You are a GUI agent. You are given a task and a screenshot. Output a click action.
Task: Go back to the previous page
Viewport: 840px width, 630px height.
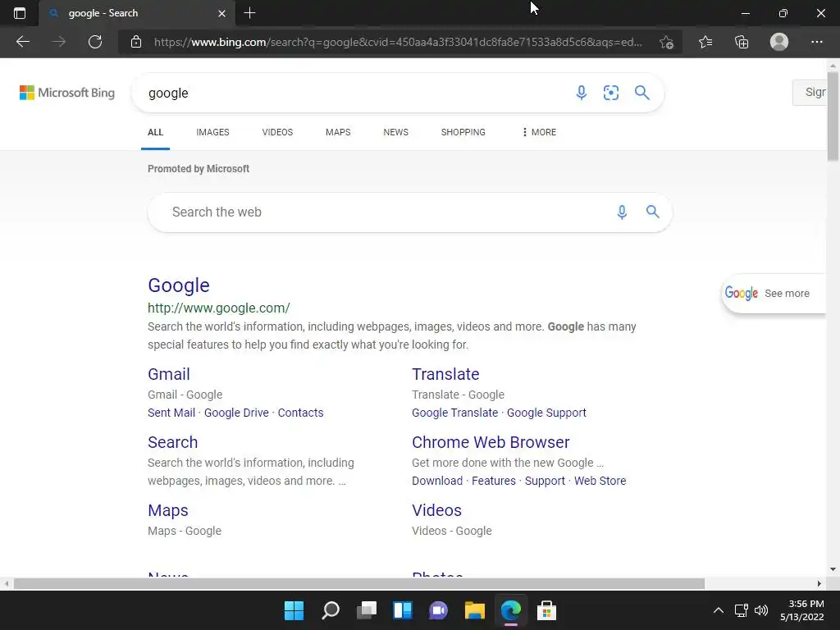pos(22,42)
